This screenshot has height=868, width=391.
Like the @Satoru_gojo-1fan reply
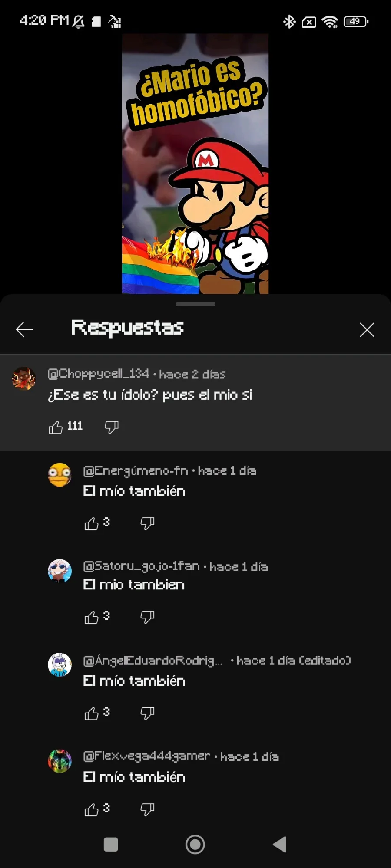point(91,617)
